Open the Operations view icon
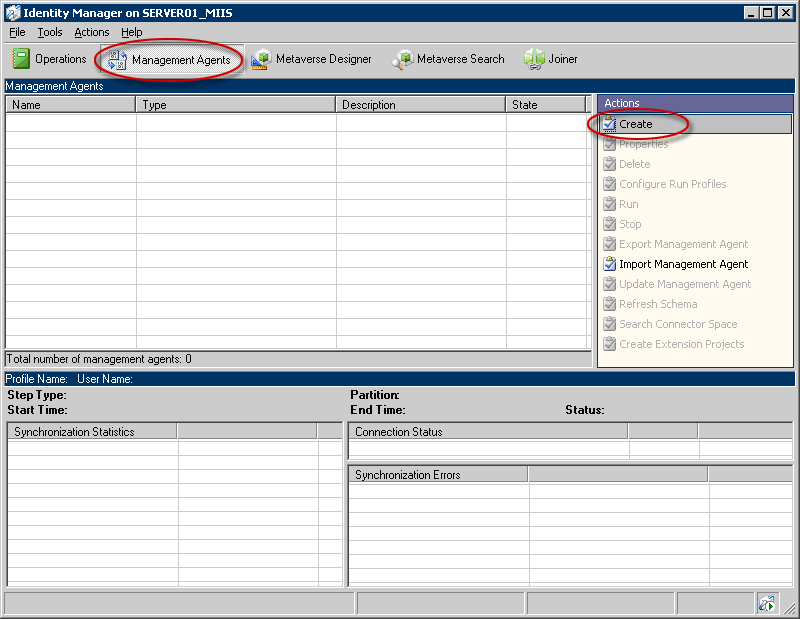800x619 pixels. pos(20,58)
